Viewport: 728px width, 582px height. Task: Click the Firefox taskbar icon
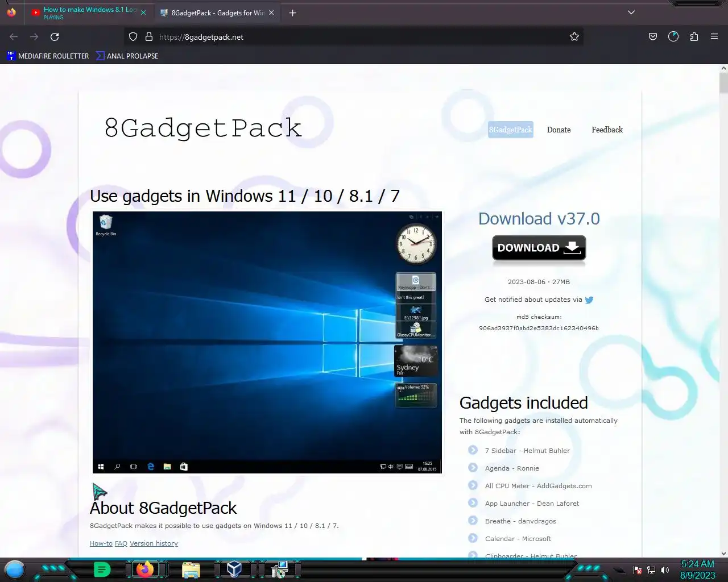(145, 569)
